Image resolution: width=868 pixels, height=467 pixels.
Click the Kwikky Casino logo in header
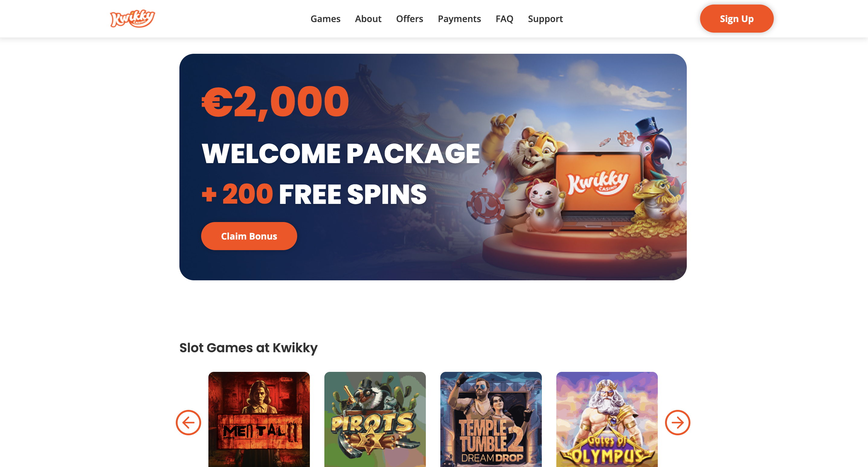click(132, 18)
